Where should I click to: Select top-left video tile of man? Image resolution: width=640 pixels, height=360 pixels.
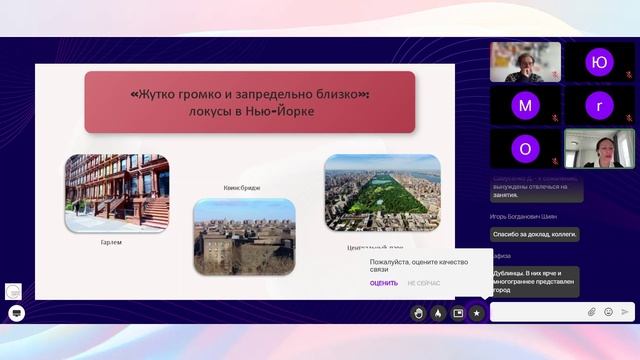tap(525, 62)
